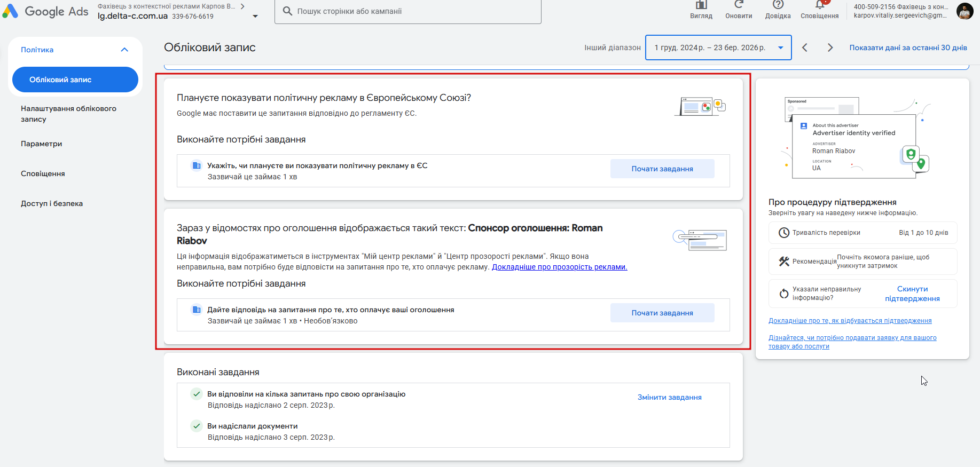Open the date range dropdown
The height and width of the screenshot is (467, 980).
click(x=718, y=48)
